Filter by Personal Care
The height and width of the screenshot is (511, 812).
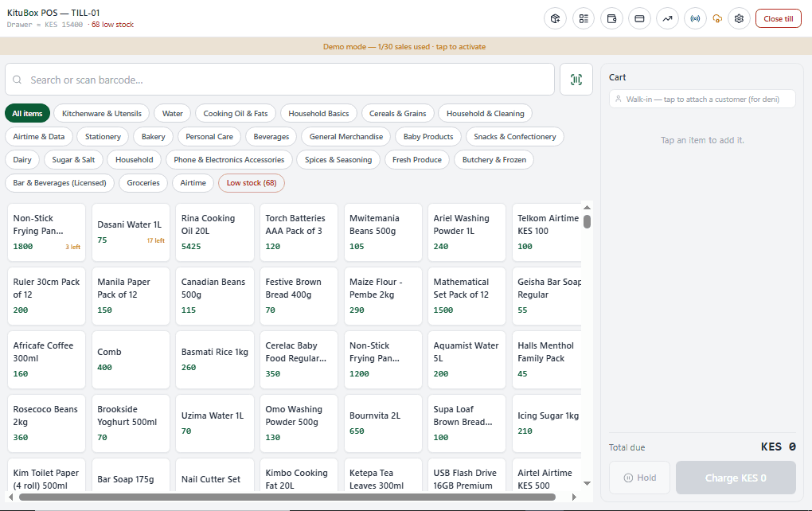coord(209,137)
